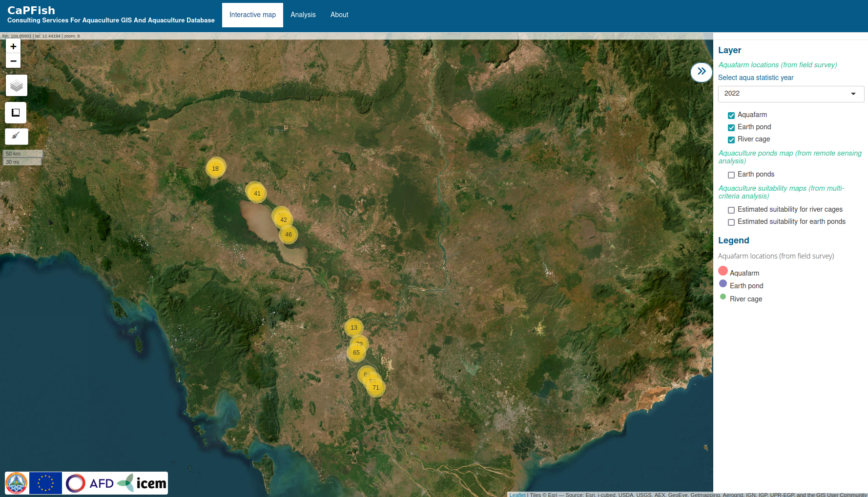Zoom in on the map
Viewport: 868px width, 497px height.
pos(13,46)
